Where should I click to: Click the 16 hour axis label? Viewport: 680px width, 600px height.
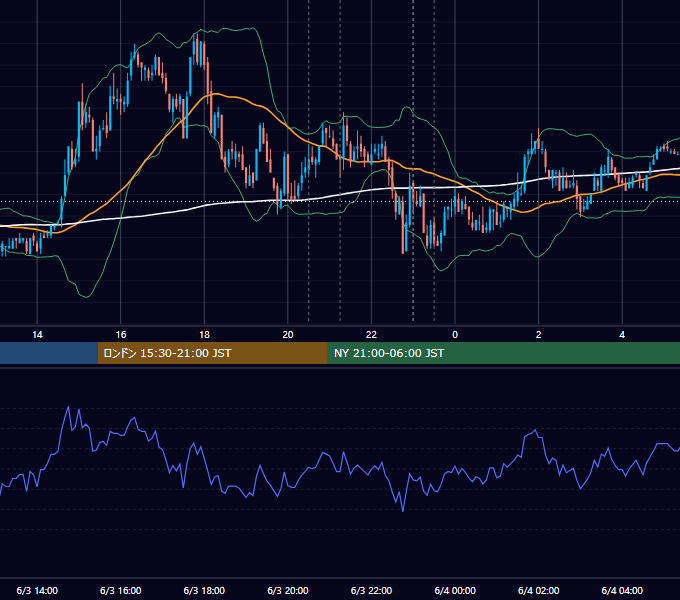[x=121, y=335]
